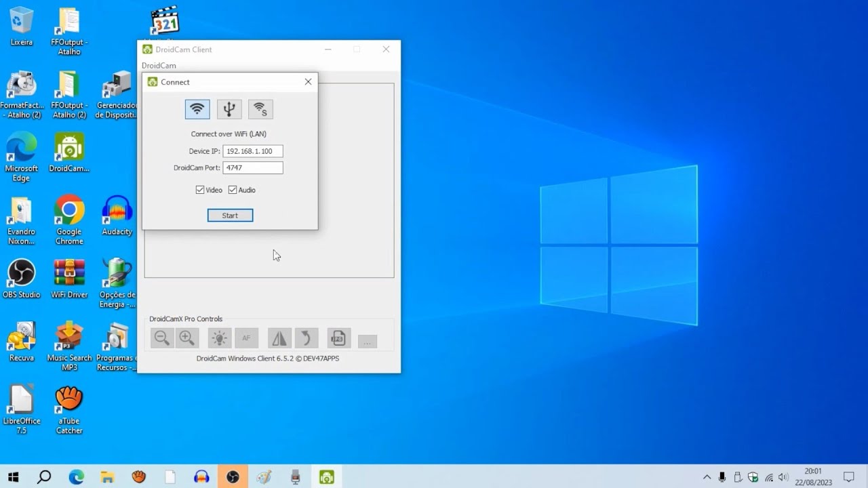Screen dimensions: 868x488
Task: Switch to OBS Studio on the taskbar
Action: tap(233, 476)
